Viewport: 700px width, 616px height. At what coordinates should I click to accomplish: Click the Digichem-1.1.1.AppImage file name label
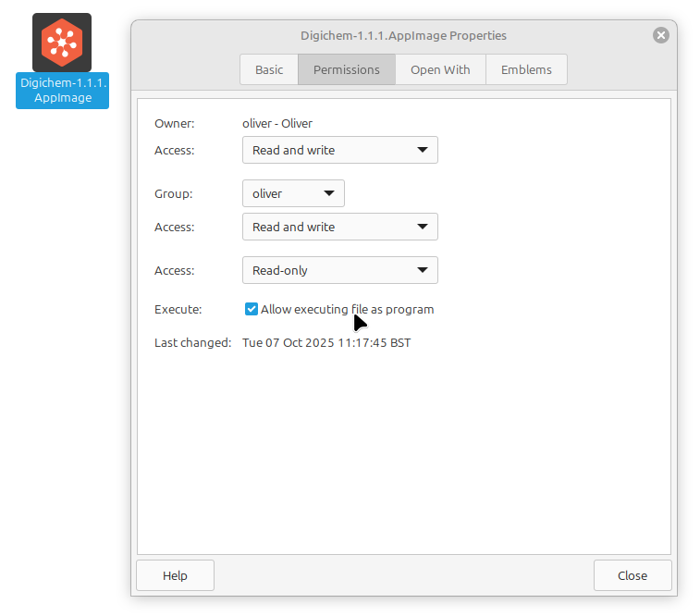point(62,91)
